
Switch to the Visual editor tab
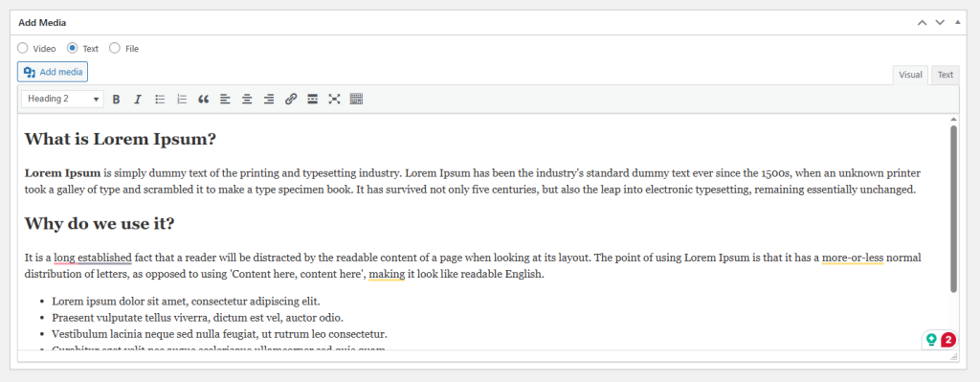pos(910,75)
